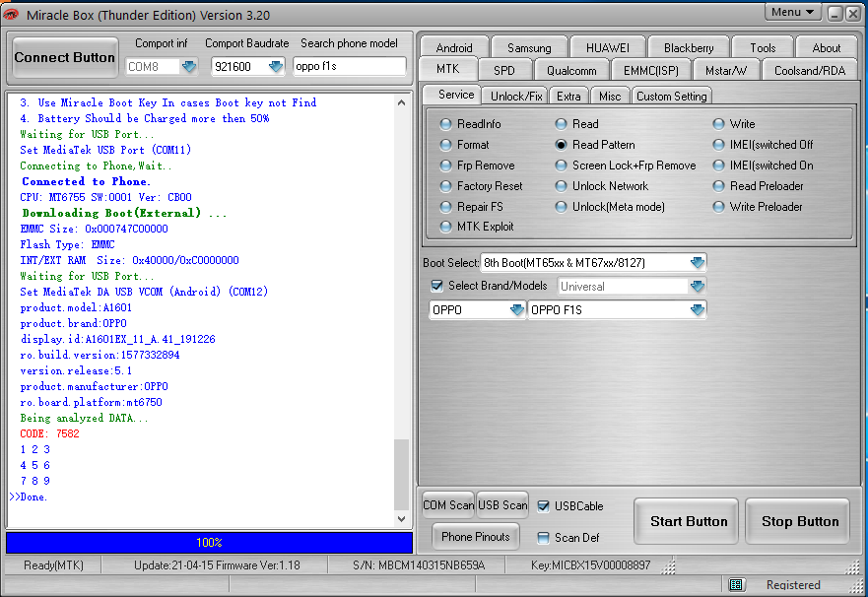This screenshot has height=597, width=868.
Task: Open the About tab
Action: pyautogui.click(x=826, y=47)
